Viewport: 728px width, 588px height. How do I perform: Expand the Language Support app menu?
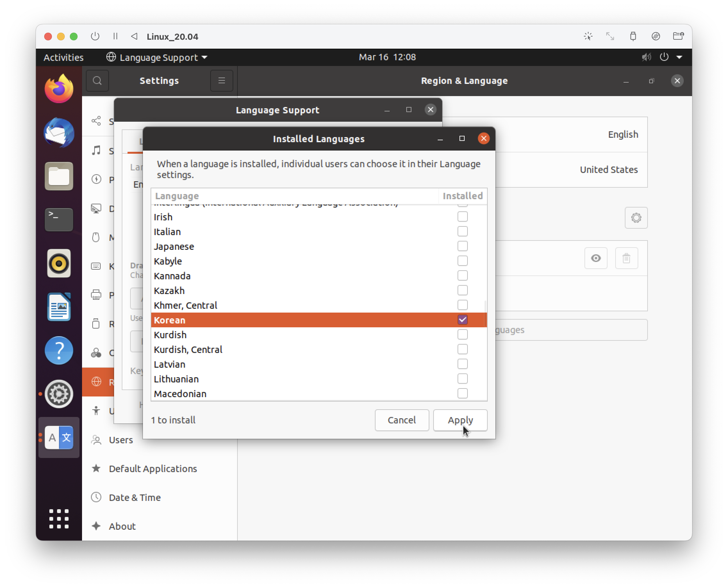click(x=157, y=57)
